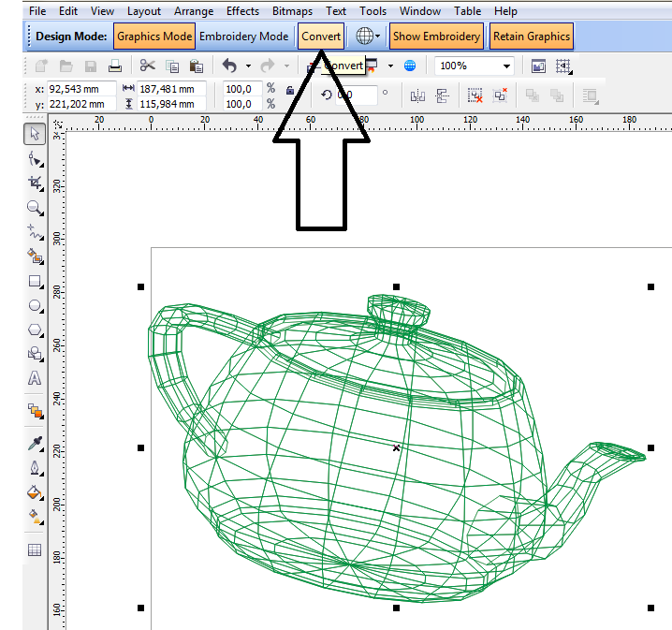
Task: Select the Rectangle tool
Action: tap(35, 281)
